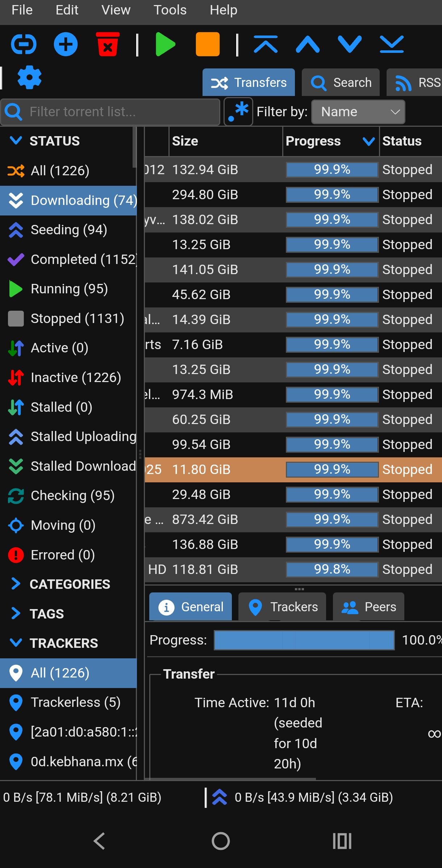Toggle regex filter asterisk button

click(238, 112)
